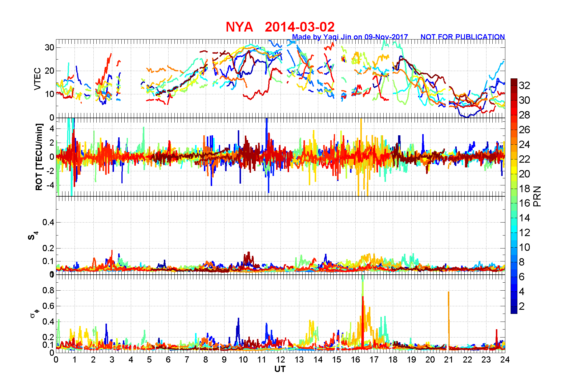Image resolution: width=561 pixels, height=392 pixels.
Task: Click the S4 axis tick 0.4
Action: (48, 222)
